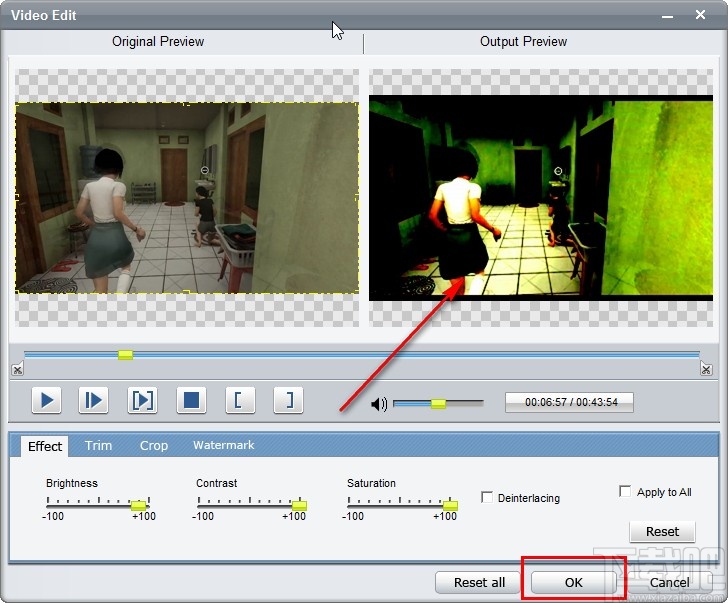Click the Brightness slider handle
Viewport: 728px width, 603px height.
pyautogui.click(x=138, y=506)
